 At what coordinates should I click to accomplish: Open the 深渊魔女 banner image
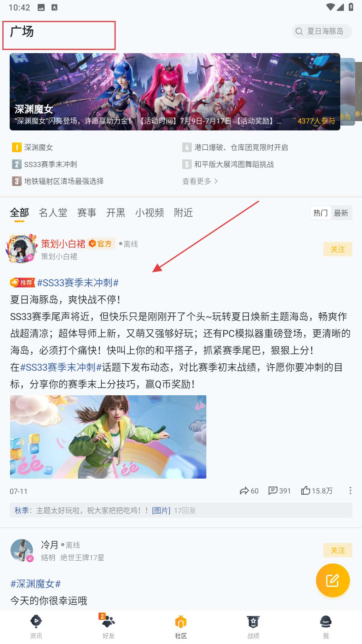click(x=175, y=92)
